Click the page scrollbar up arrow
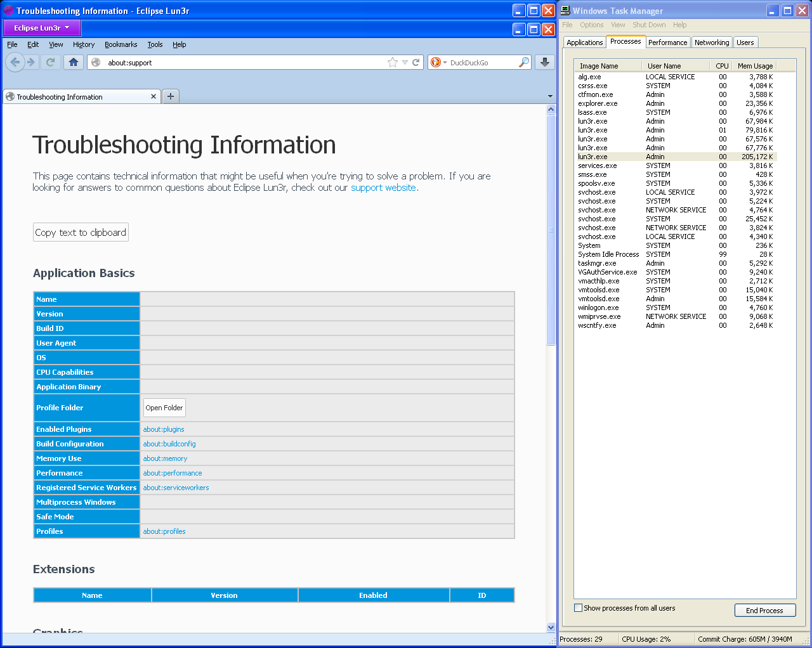Viewport: 812px width, 648px height. [x=551, y=110]
